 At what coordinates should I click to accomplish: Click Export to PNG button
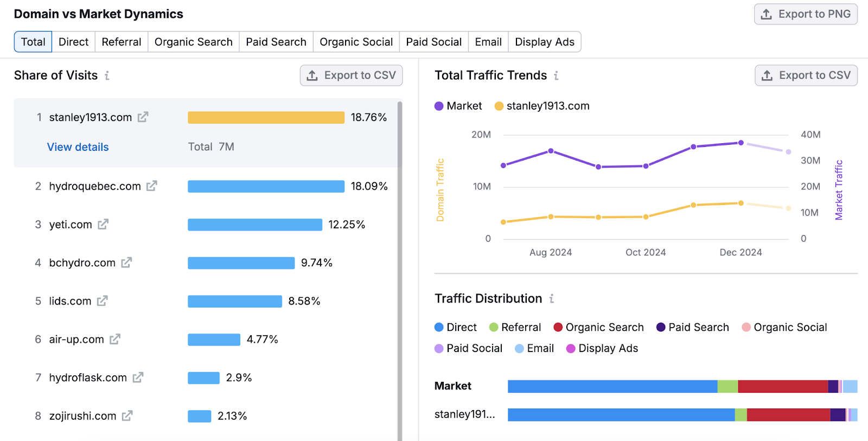[x=806, y=14]
